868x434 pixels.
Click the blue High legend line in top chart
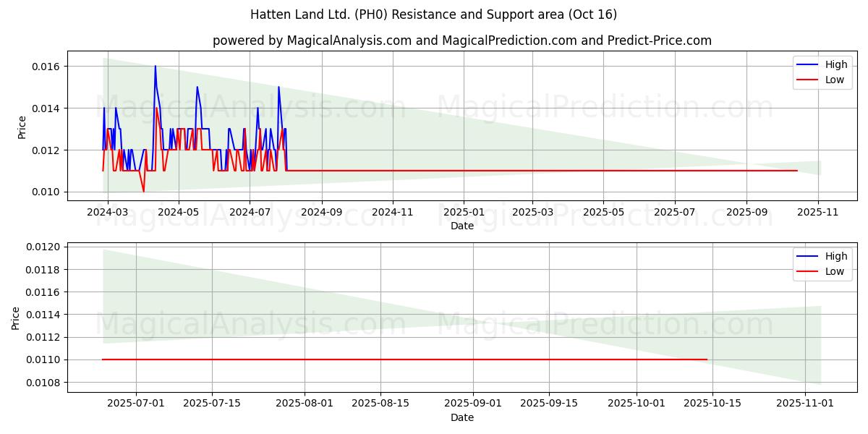[808, 65]
